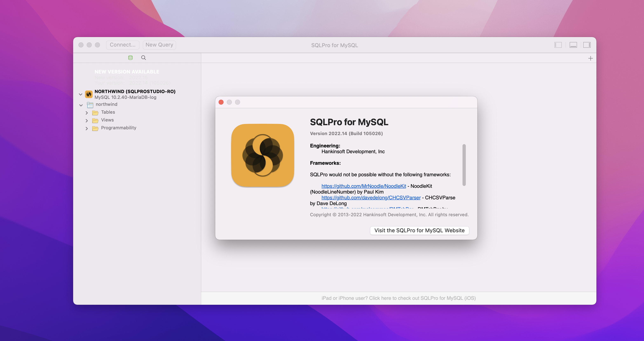644x341 pixels.
Task: Expand the Programmability folder chevron
Action: [87, 128]
